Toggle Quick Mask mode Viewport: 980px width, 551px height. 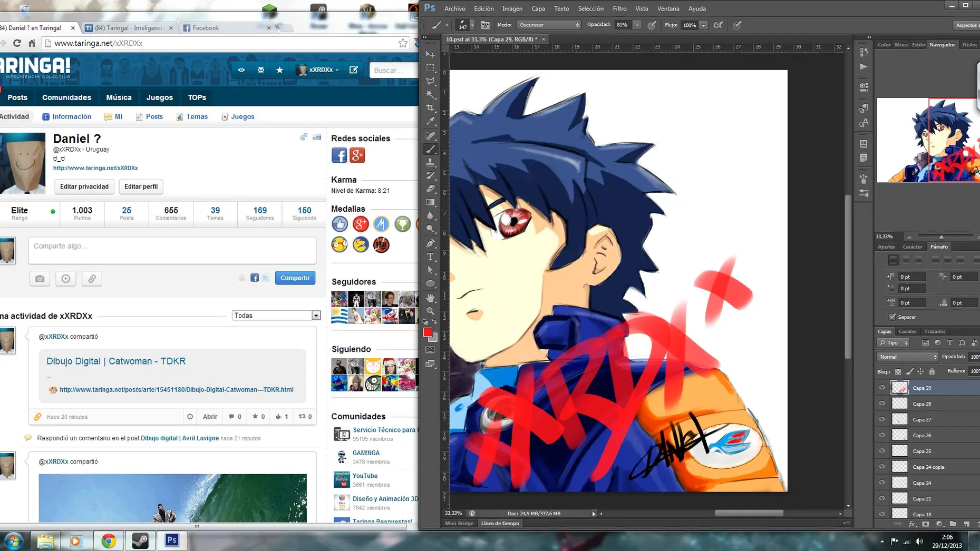click(x=431, y=350)
